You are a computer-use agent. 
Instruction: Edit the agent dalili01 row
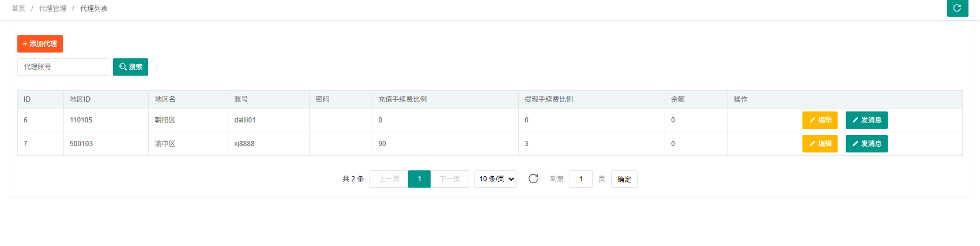point(819,120)
